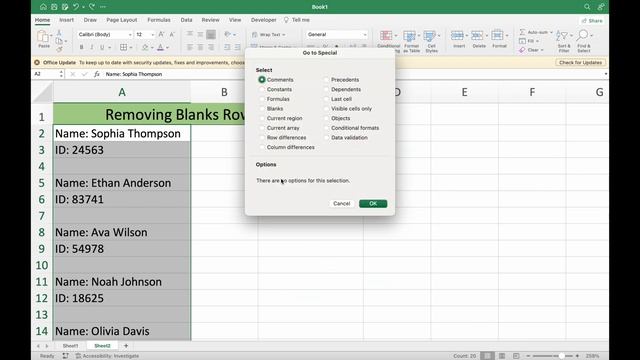Open the Page Layout ribbon tab
The image size is (640, 360).
coord(122,20)
